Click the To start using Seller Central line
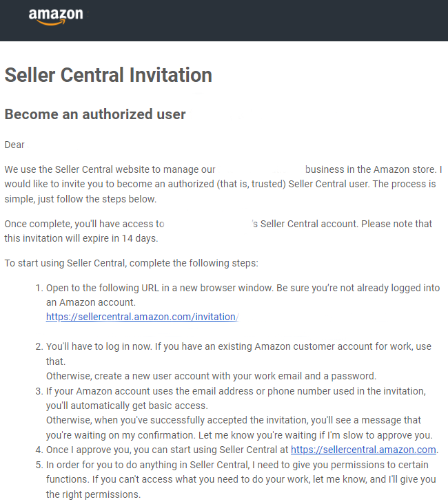Viewport: 448px width, 504px height. point(132,263)
